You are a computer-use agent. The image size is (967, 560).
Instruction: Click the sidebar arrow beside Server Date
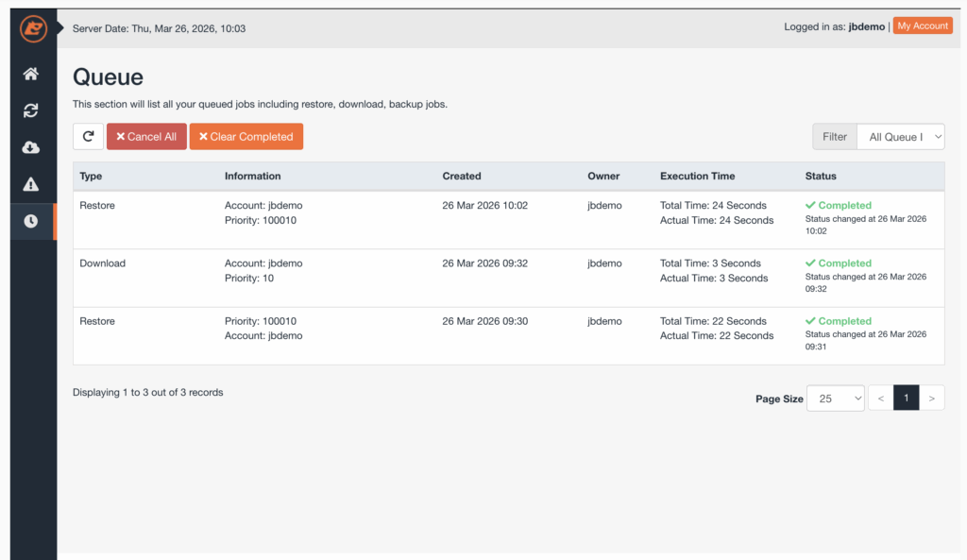coord(62,28)
